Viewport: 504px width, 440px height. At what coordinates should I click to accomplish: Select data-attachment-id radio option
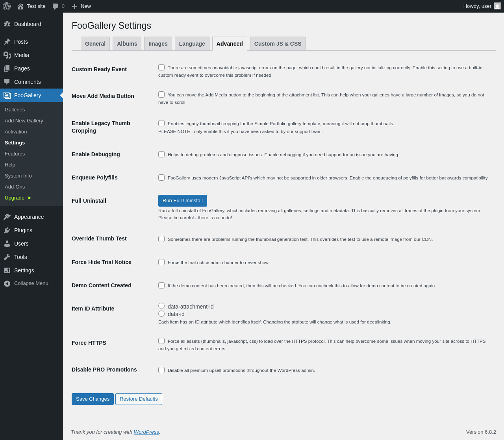(161, 306)
